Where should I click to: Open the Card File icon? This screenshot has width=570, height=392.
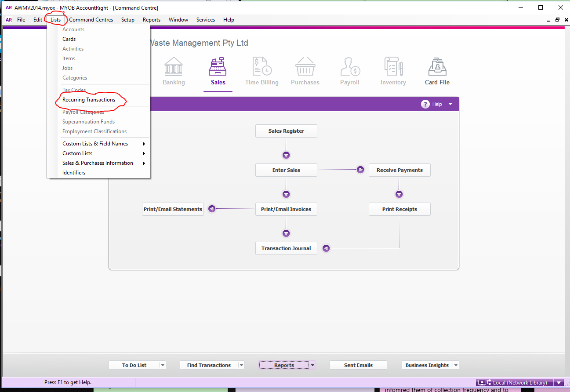pyautogui.click(x=437, y=66)
